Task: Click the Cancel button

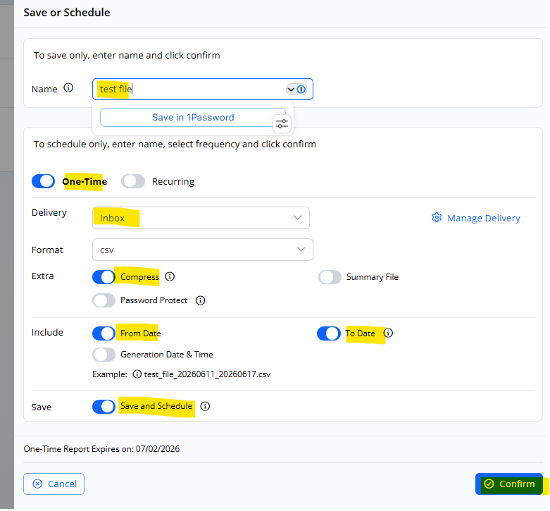Action: point(54,484)
